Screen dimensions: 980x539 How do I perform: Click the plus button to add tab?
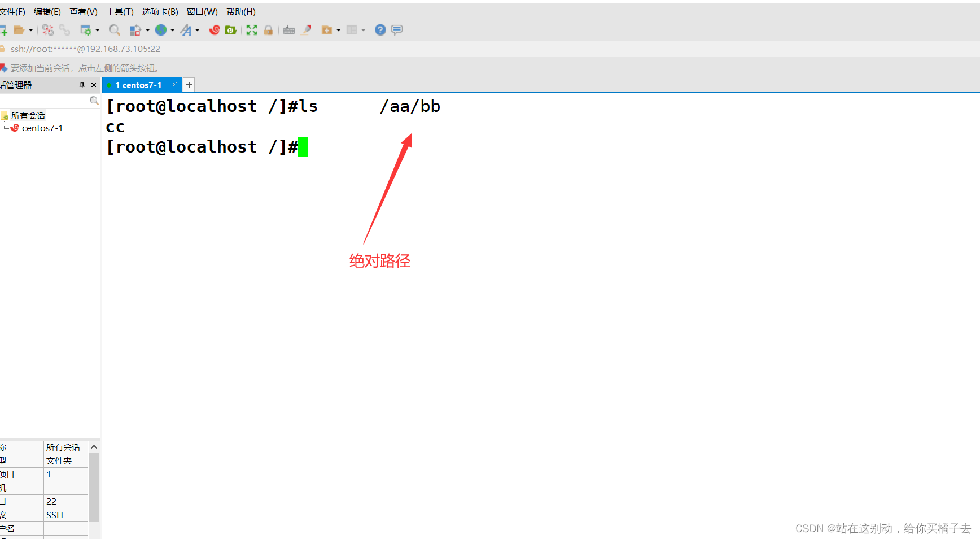pyautogui.click(x=189, y=85)
